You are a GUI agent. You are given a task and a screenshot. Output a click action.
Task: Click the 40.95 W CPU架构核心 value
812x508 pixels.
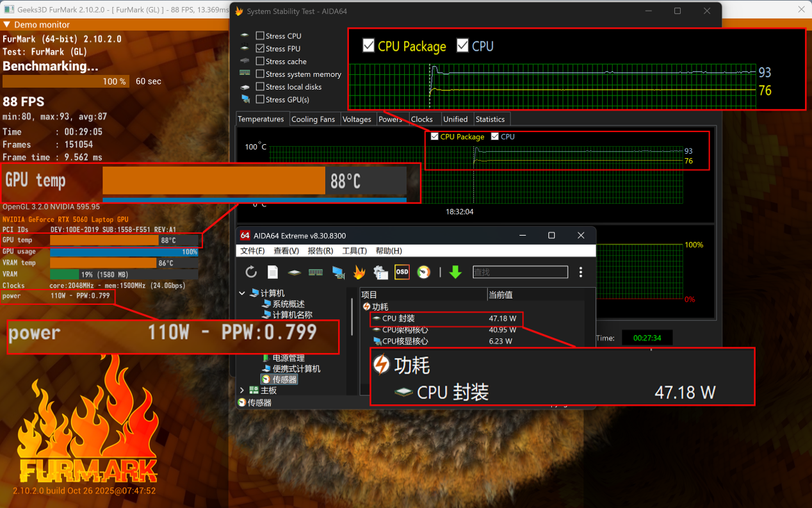click(x=502, y=330)
